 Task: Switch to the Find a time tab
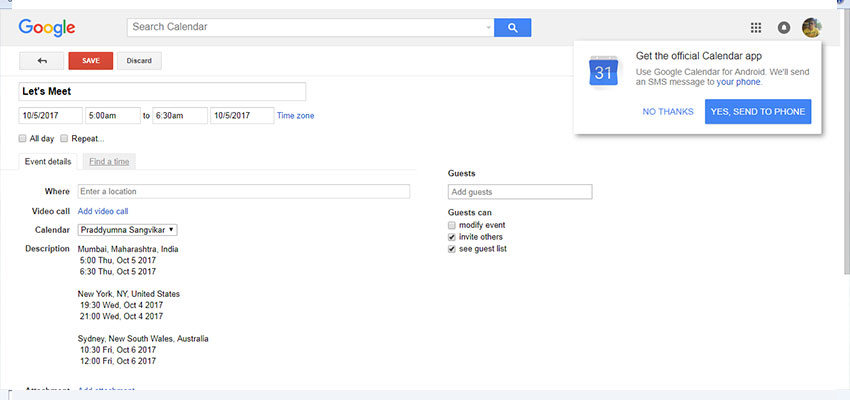[x=109, y=162]
